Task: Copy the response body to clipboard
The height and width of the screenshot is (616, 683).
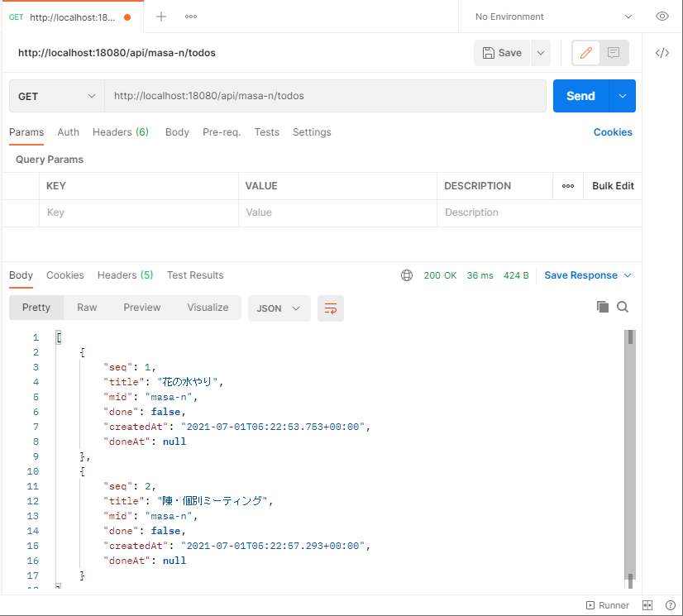Action: click(603, 307)
